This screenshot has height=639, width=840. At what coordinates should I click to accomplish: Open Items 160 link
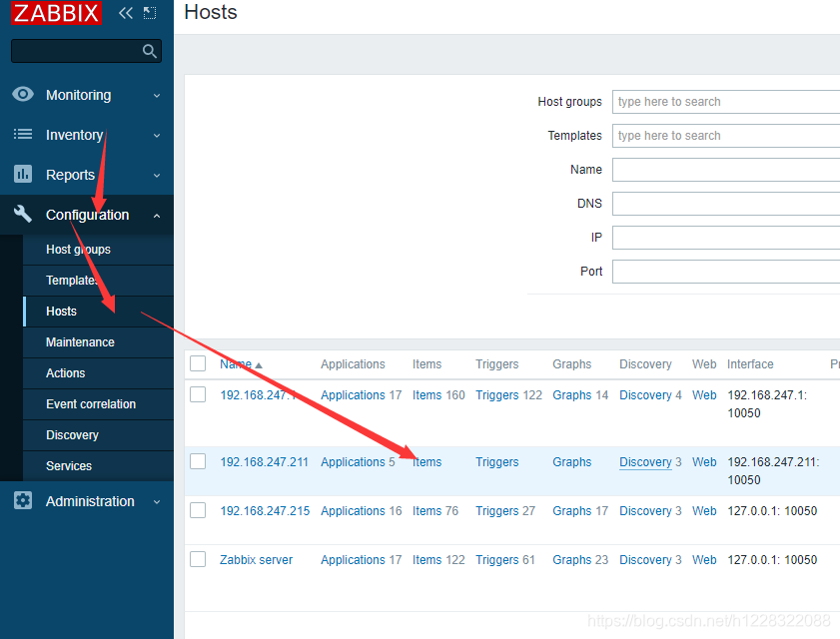(x=426, y=394)
